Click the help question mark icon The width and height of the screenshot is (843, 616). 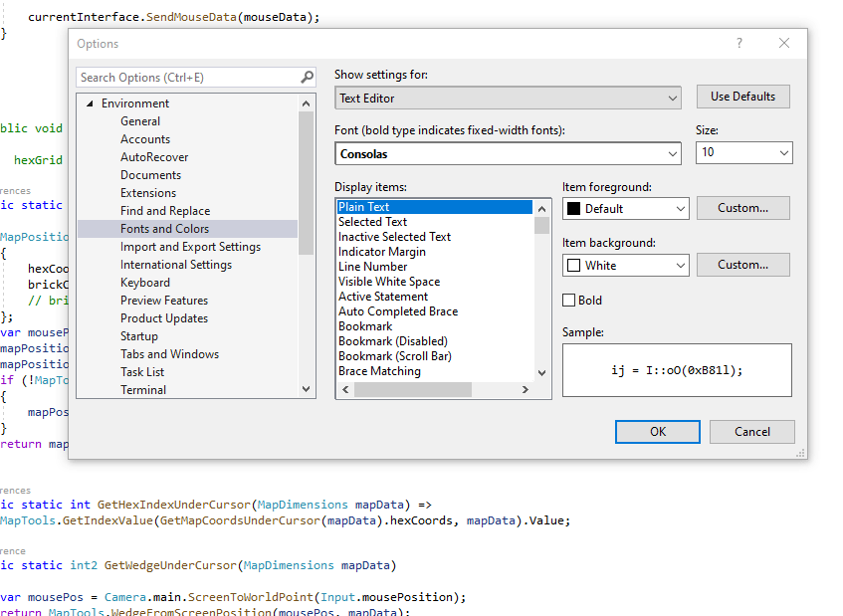(738, 43)
